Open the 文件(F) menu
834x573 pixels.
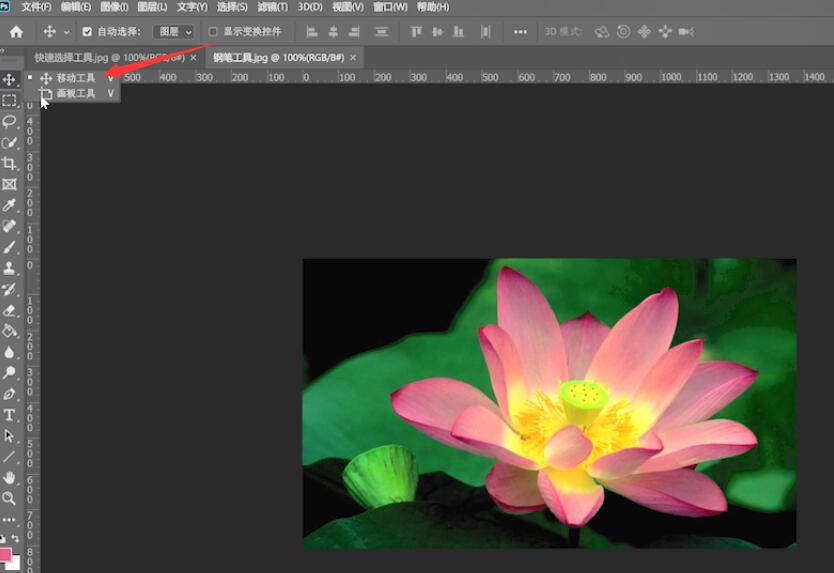[36, 7]
